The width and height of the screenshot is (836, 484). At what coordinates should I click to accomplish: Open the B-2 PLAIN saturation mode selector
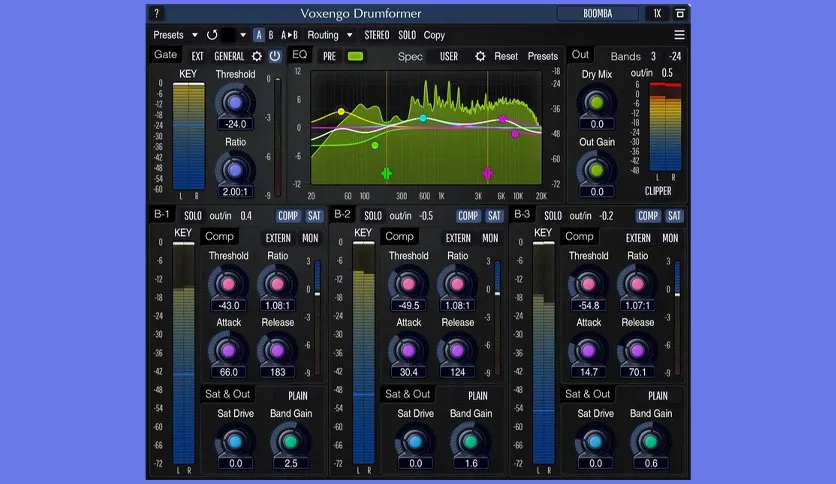[x=478, y=396]
